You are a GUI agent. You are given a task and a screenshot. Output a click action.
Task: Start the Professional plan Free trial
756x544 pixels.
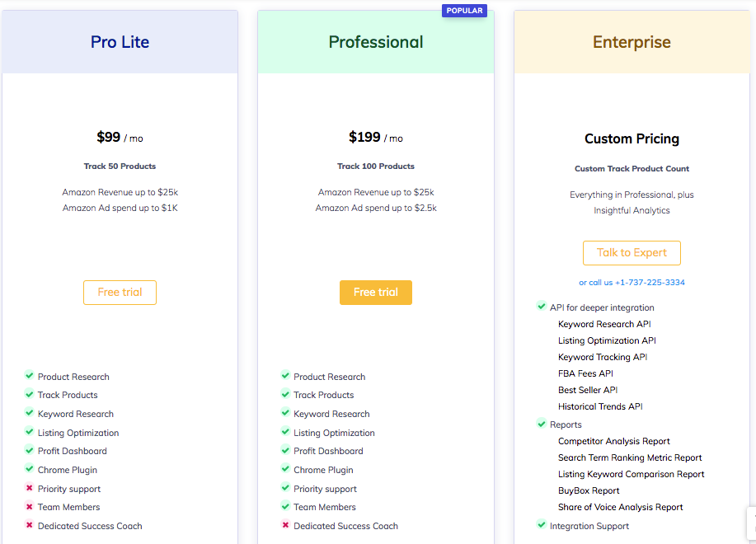tap(376, 293)
